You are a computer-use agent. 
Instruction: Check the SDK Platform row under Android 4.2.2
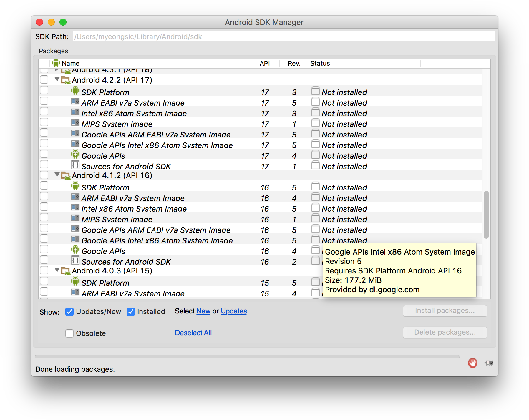tap(44, 90)
